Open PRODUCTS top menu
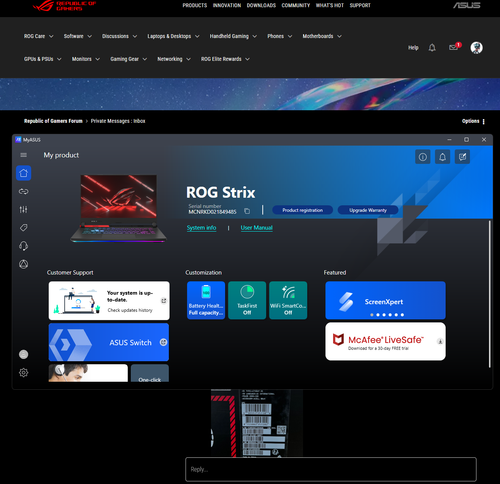Image resolution: width=500 pixels, height=484 pixels. [195, 5]
